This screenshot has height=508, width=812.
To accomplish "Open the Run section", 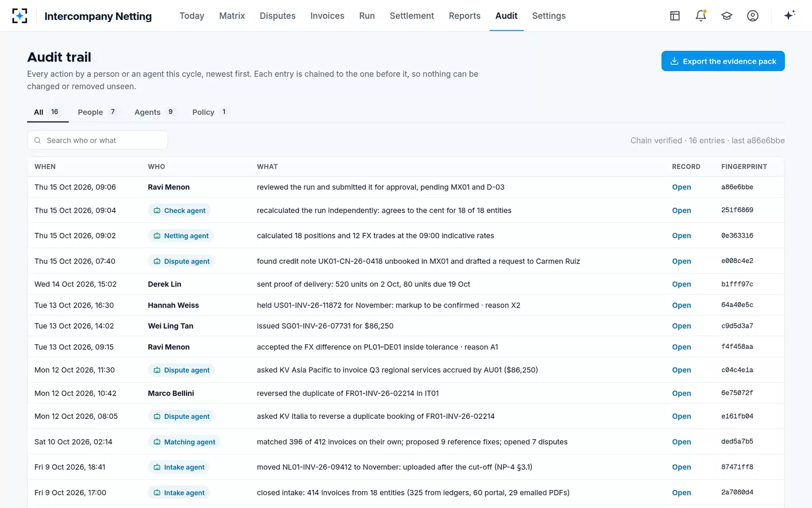I will tap(367, 16).
